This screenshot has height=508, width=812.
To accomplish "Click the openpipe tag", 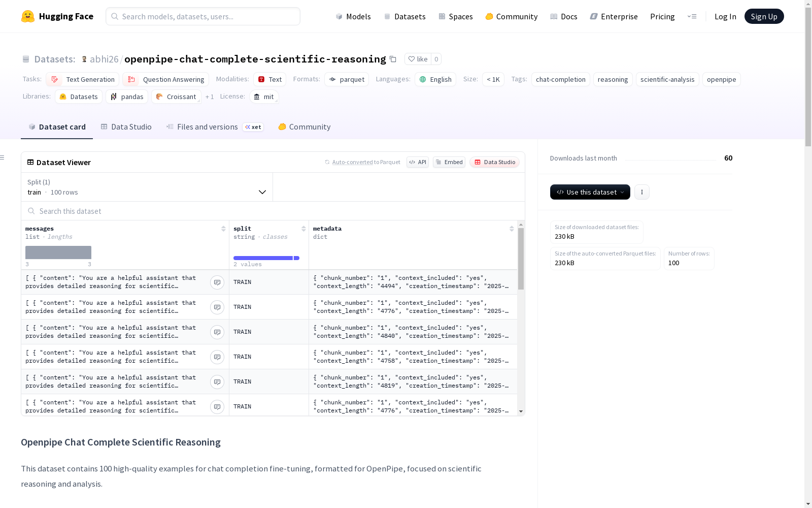I will click(722, 79).
